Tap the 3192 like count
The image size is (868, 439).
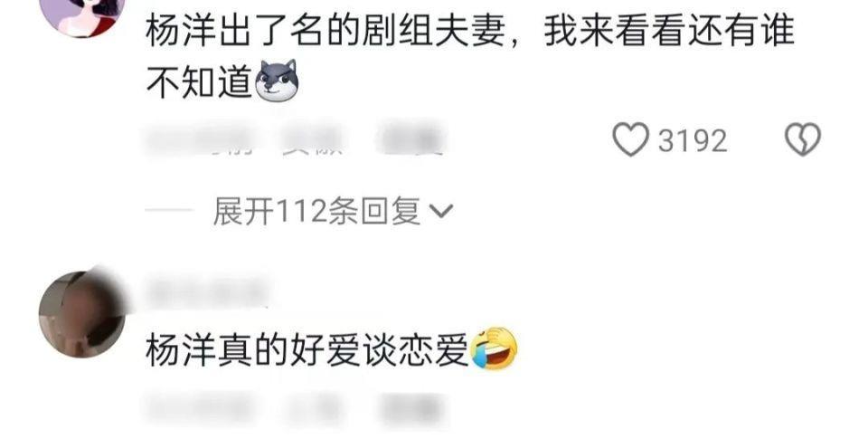(692, 140)
